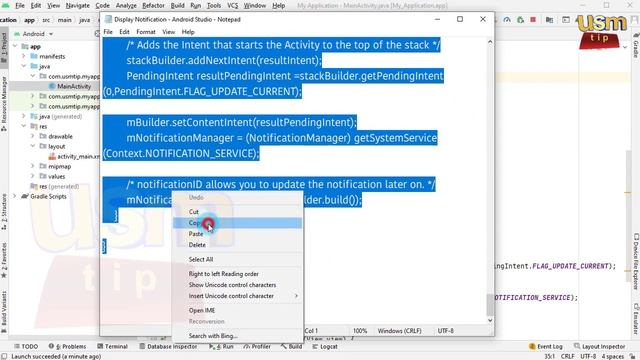Expand Gradle Scripts node
This screenshot has width=640, height=360.
16,196
